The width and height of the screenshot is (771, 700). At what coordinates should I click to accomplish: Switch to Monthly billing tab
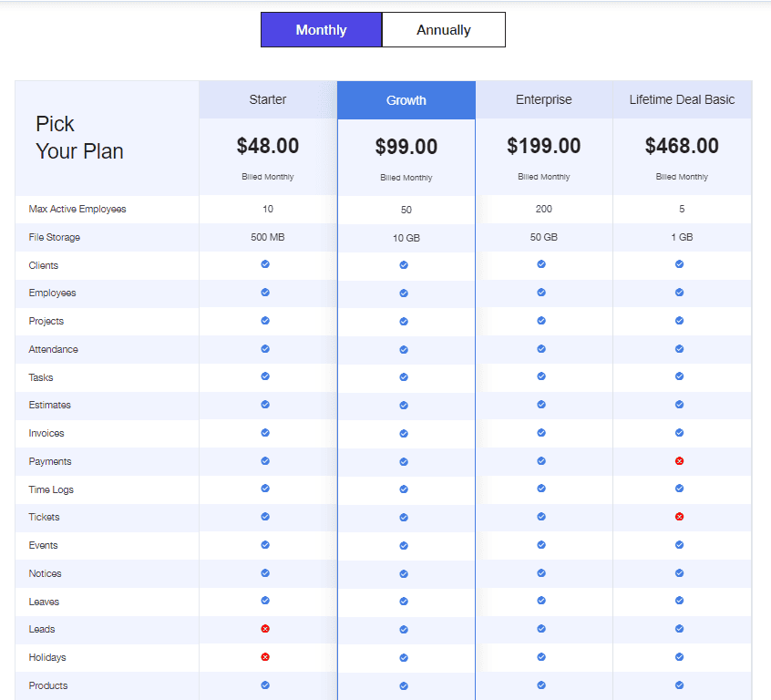click(321, 30)
